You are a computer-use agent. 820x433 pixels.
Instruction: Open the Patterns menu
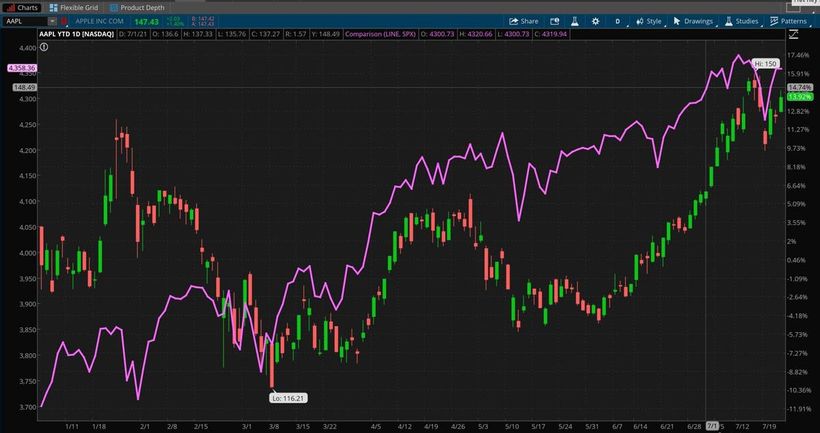(x=789, y=21)
